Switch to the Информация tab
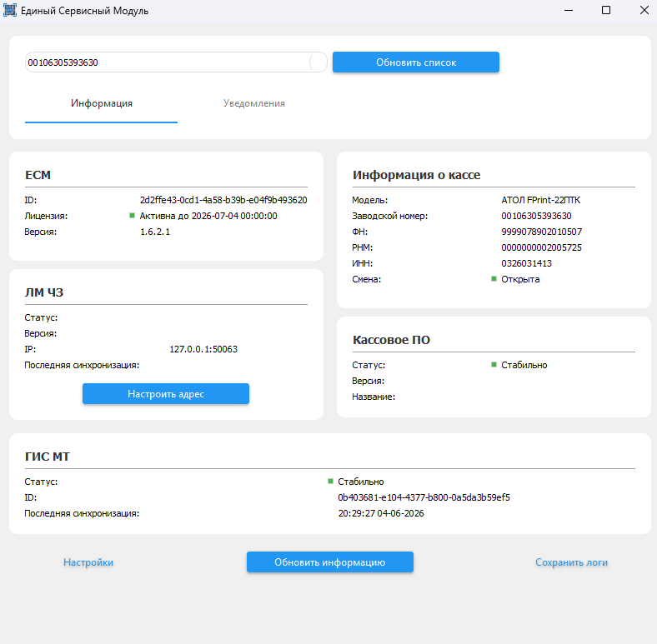 pyautogui.click(x=102, y=103)
